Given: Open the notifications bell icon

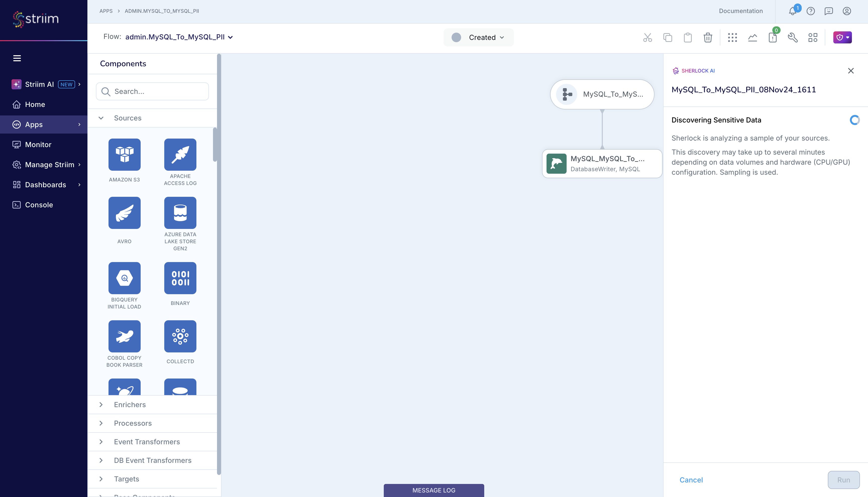Looking at the screenshot, I should tap(793, 11).
